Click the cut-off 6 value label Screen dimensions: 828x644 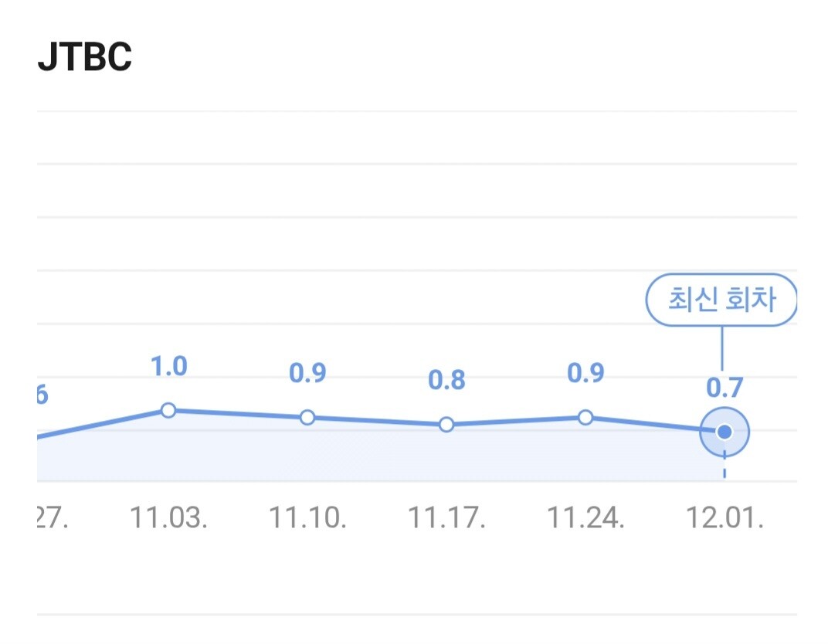(42, 395)
